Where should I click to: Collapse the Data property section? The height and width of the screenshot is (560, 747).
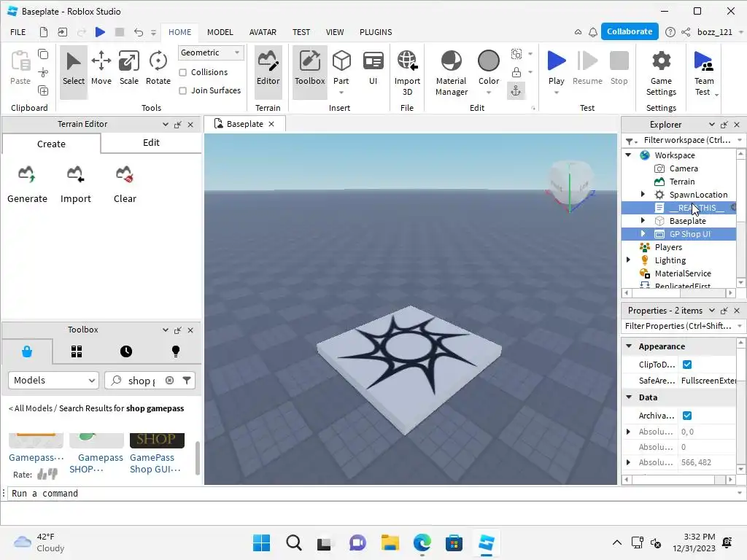coord(629,397)
